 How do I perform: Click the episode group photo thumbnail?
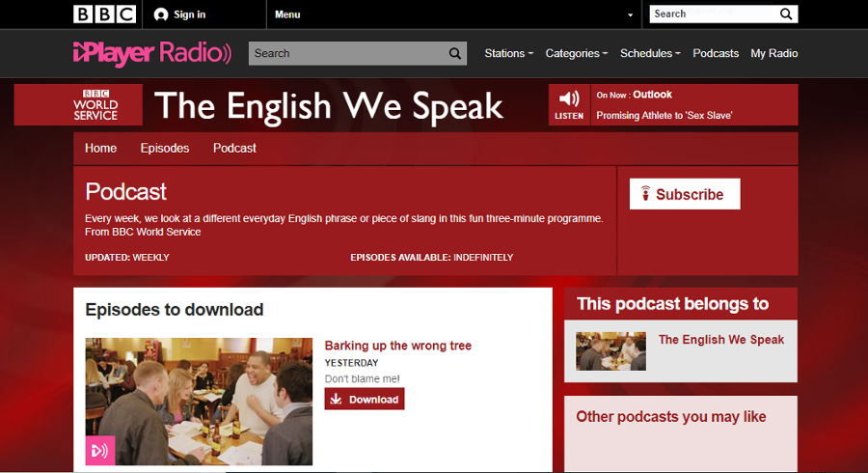tap(199, 402)
